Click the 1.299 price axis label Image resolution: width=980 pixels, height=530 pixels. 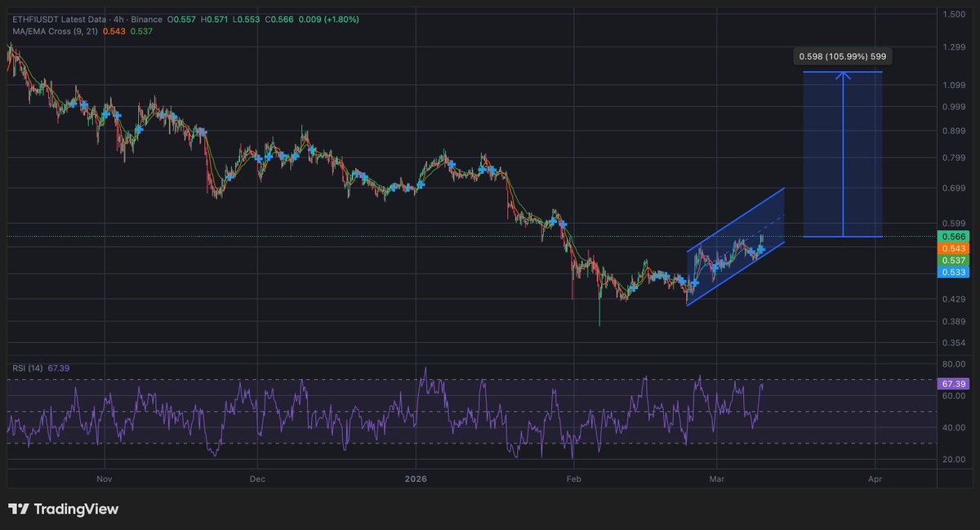955,47
